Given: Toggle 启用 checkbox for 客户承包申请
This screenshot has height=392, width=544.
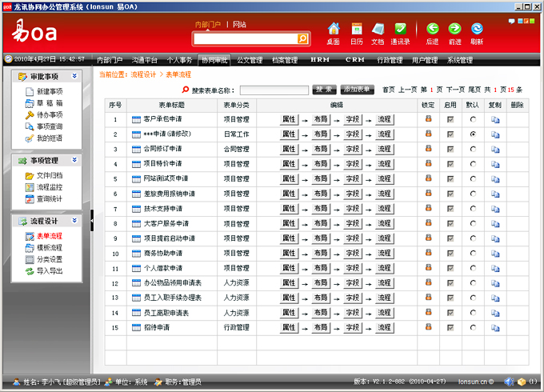Looking at the screenshot, I should point(450,119).
